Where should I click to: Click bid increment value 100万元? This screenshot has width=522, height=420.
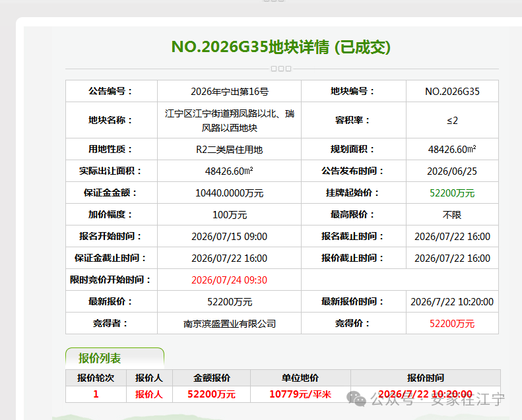click(x=230, y=214)
